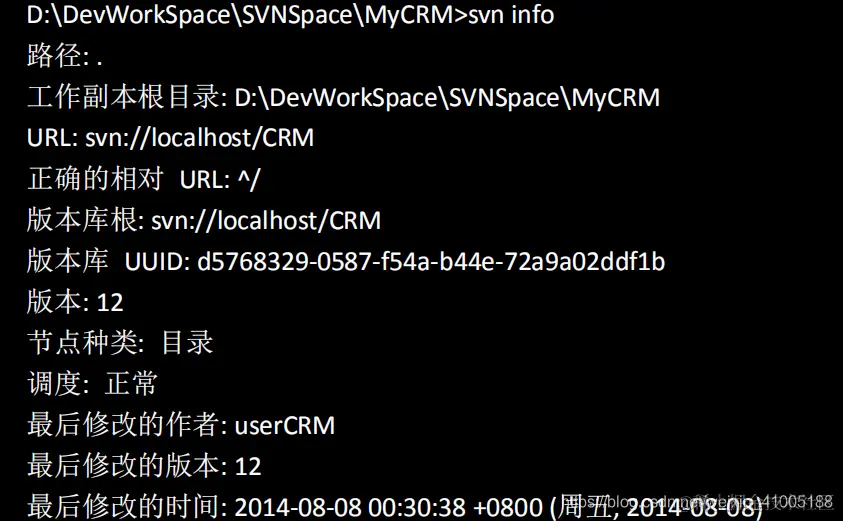Click the 路径 label at the top
The image size is (843, 521).
54,56
